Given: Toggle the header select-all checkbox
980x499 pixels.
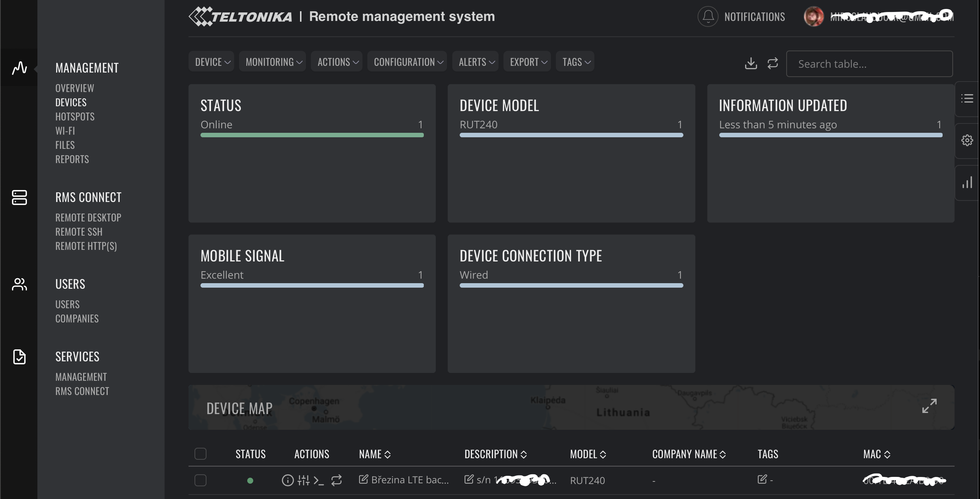Looking at the screenshot, I should (200, 454).
